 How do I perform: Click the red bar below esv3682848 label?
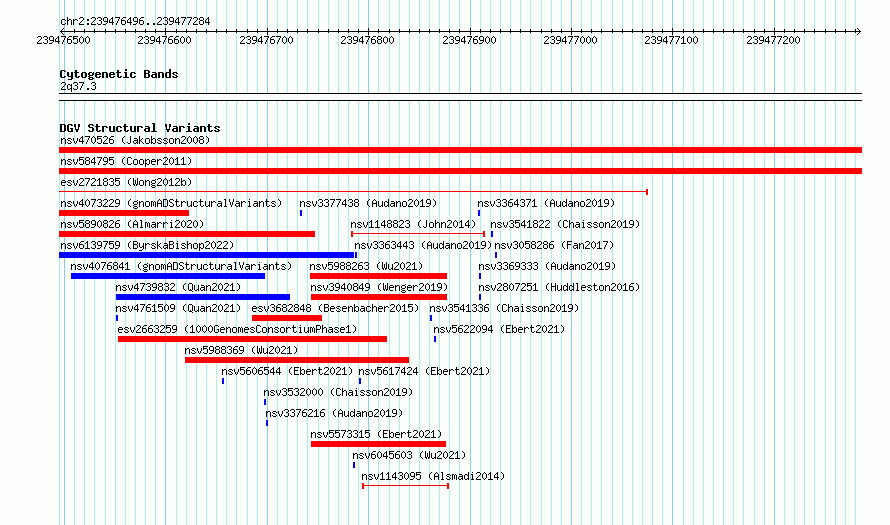tap(287, 318)
